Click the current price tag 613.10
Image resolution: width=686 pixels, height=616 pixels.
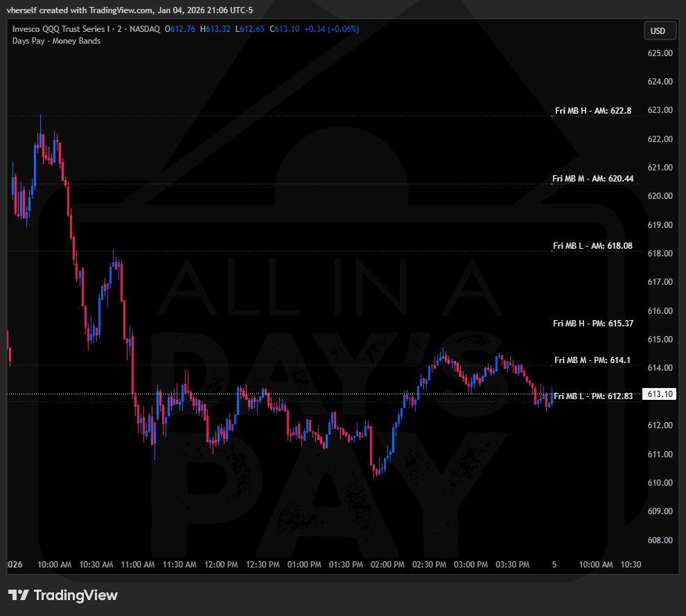pyautogui.click(x=659, y=394)
